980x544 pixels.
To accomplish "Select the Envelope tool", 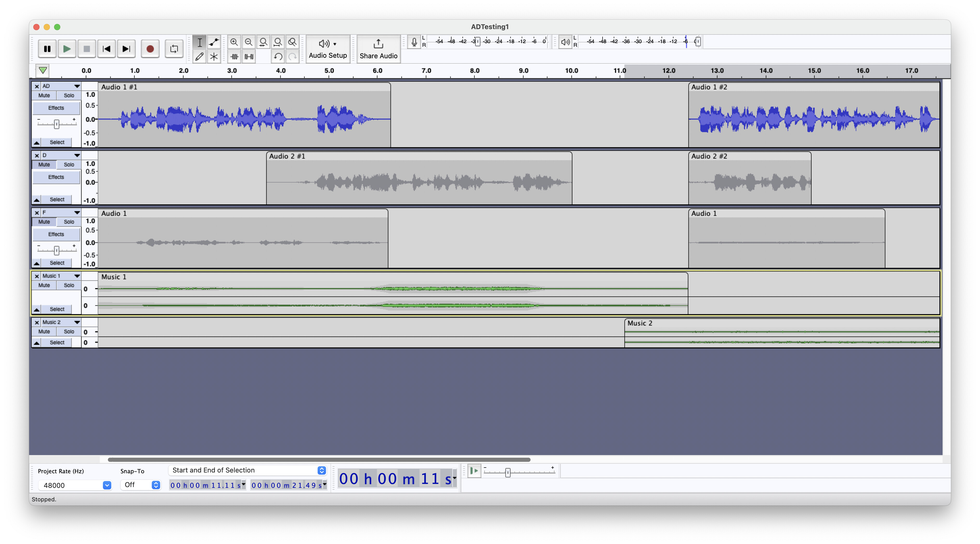I will pyautogui.click(x=214, y=42).
